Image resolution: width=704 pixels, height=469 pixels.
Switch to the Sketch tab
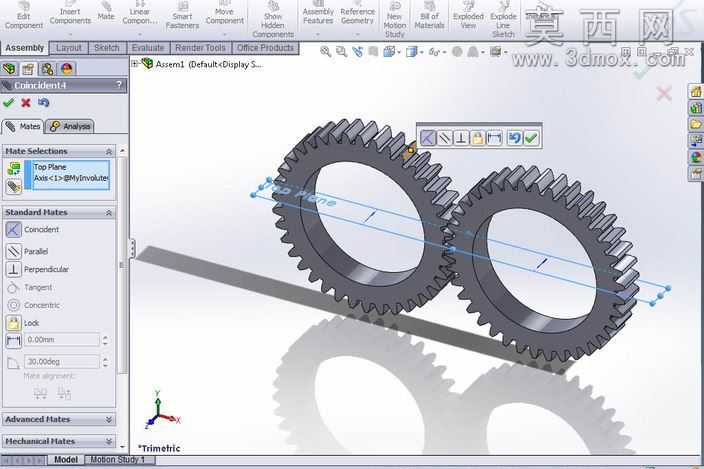point(107,48)
